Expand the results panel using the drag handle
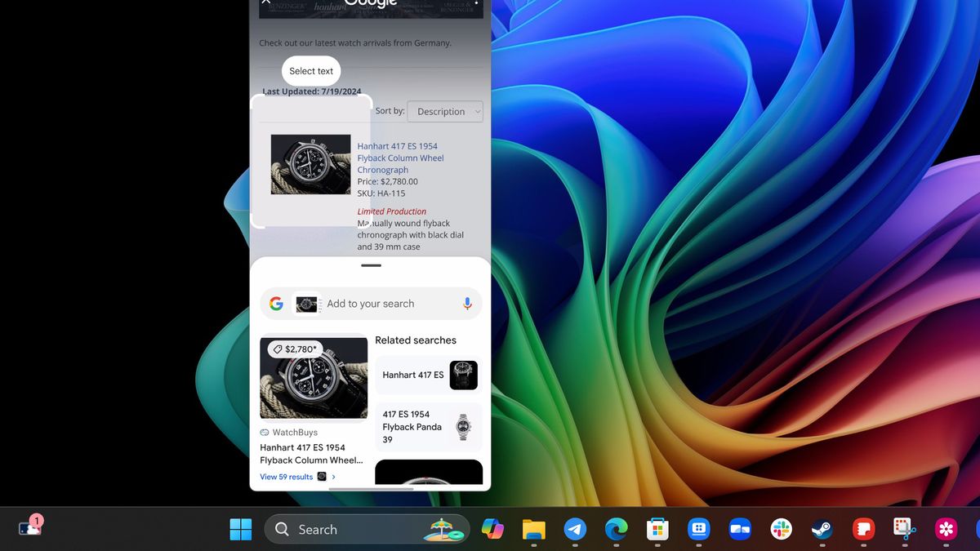The height and width of the screenshot is (551, 980). (370, 265)
